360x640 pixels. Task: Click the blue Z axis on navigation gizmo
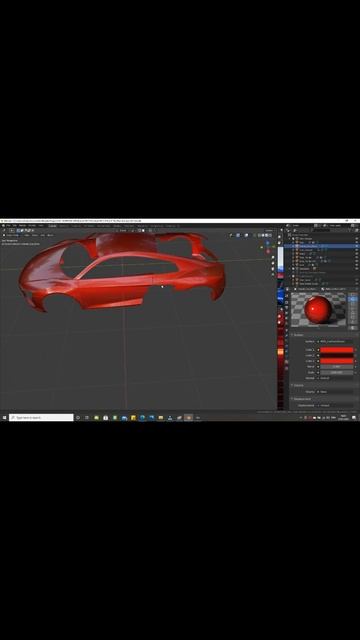pos(268,243)
